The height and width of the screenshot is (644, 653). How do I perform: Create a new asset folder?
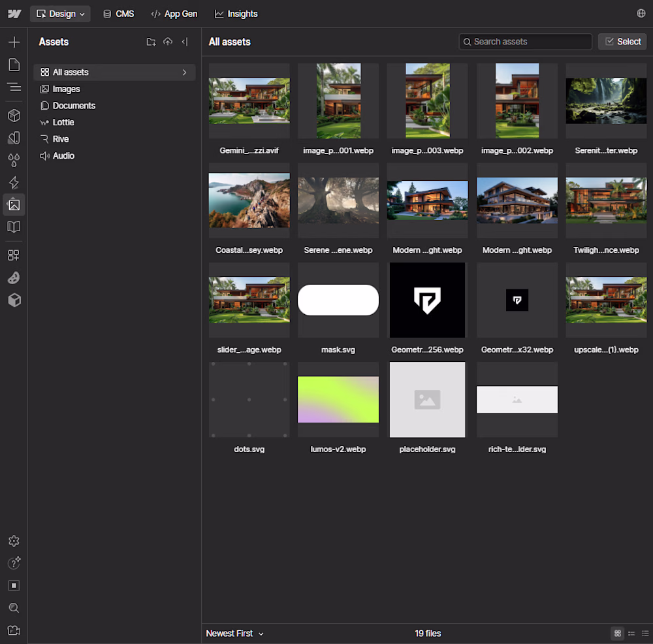coord(151,42)
